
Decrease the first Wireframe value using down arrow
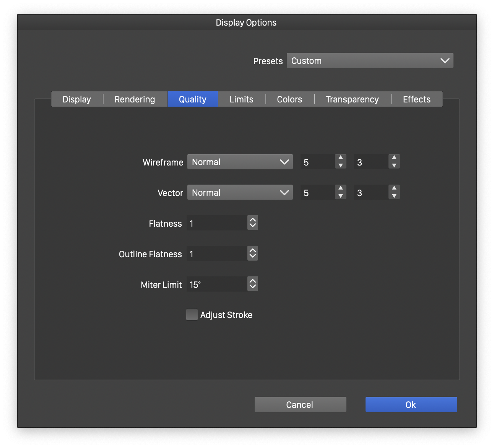(x=340, y=166)
